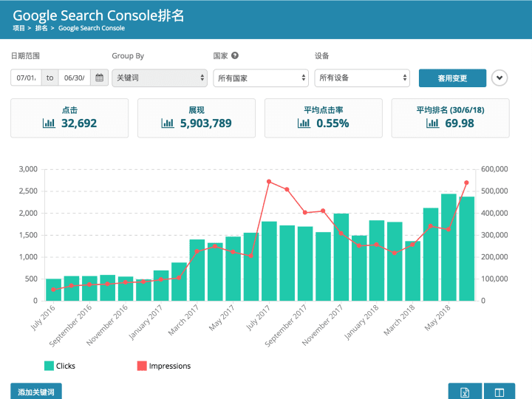Image resolution: width=532 pixels, height=399 pixels.
Task: Click the chart icon beside 69.98 ranking
Action: (432, 123)
